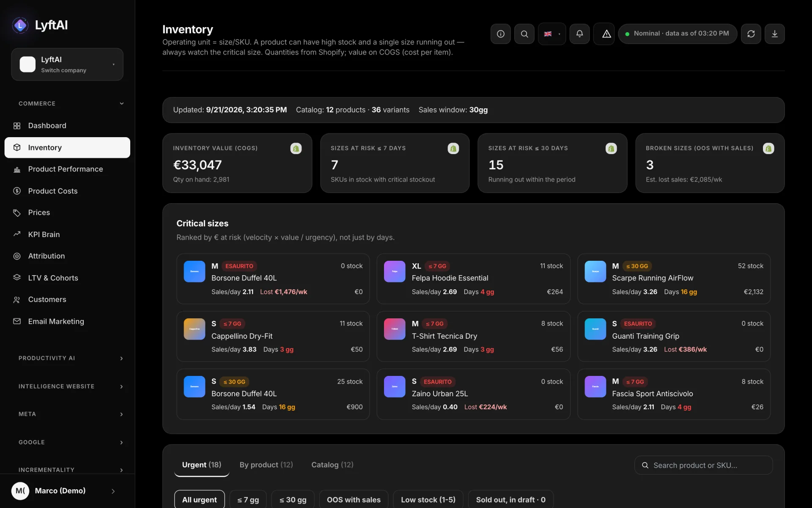This screenshot has width=812, height=508.
Task: Refresh data with the reload icon
Action: (751, 34)
